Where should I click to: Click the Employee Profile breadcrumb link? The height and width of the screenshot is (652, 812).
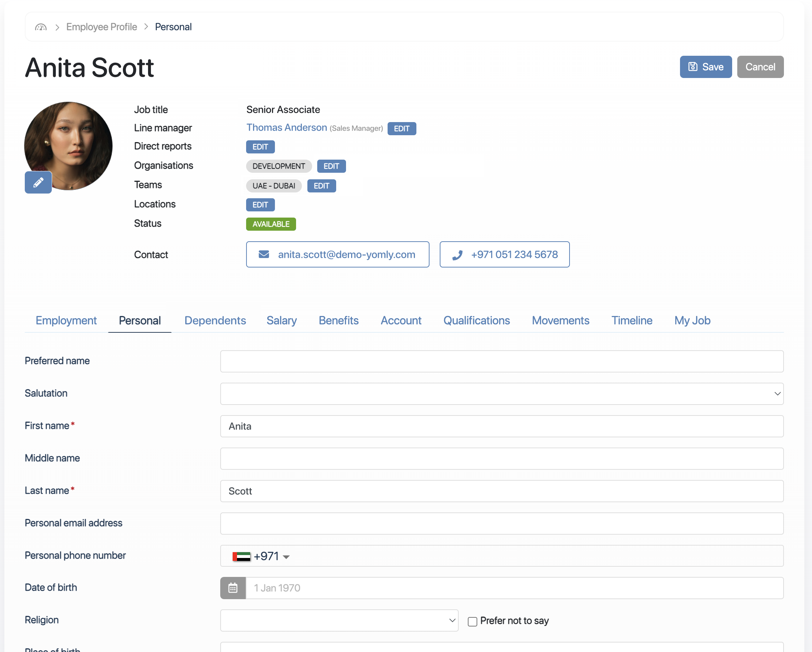coord(101,27)
